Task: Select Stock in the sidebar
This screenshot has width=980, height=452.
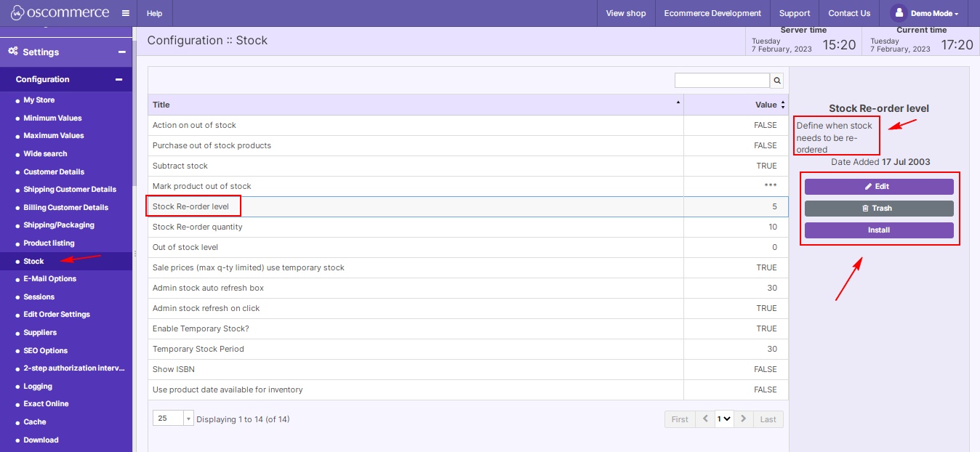Action: tap(33, 261)
